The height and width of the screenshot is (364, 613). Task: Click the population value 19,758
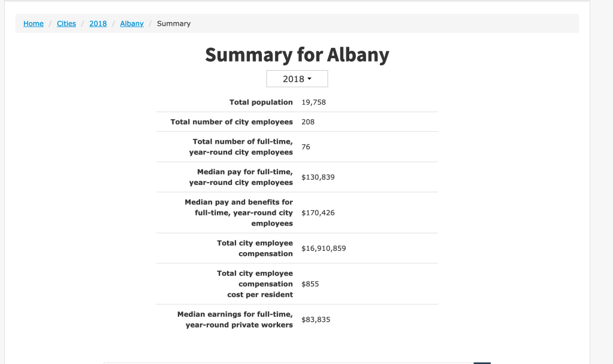tap(314, 102)
